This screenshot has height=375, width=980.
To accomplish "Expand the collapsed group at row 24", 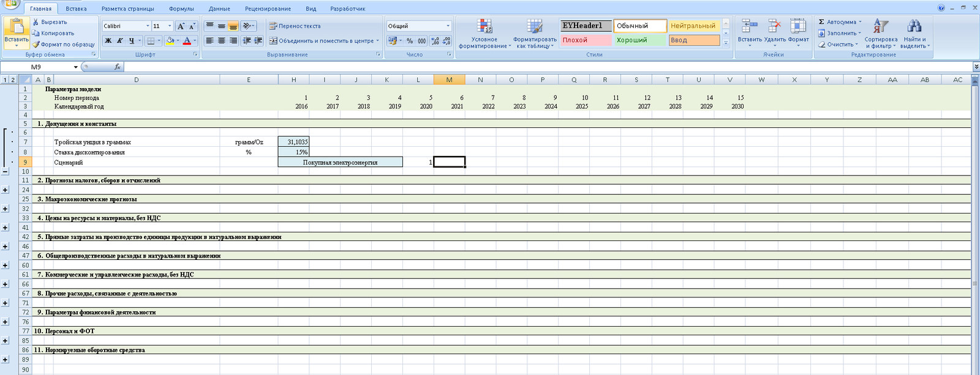I will (6, 190).
